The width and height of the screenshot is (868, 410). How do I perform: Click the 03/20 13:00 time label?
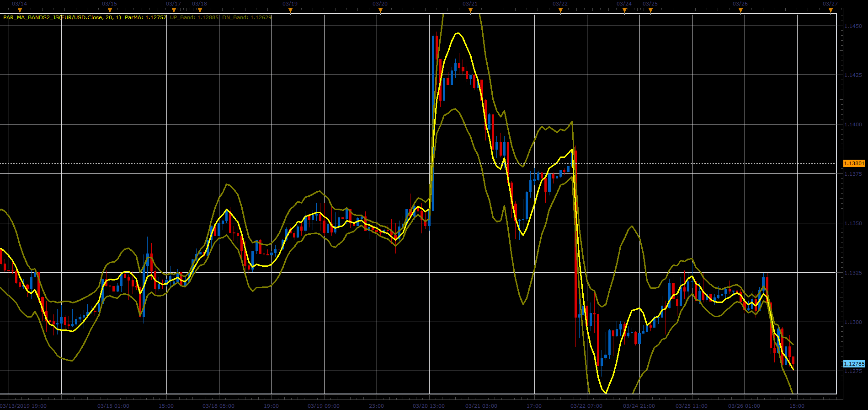pos(429,406)
